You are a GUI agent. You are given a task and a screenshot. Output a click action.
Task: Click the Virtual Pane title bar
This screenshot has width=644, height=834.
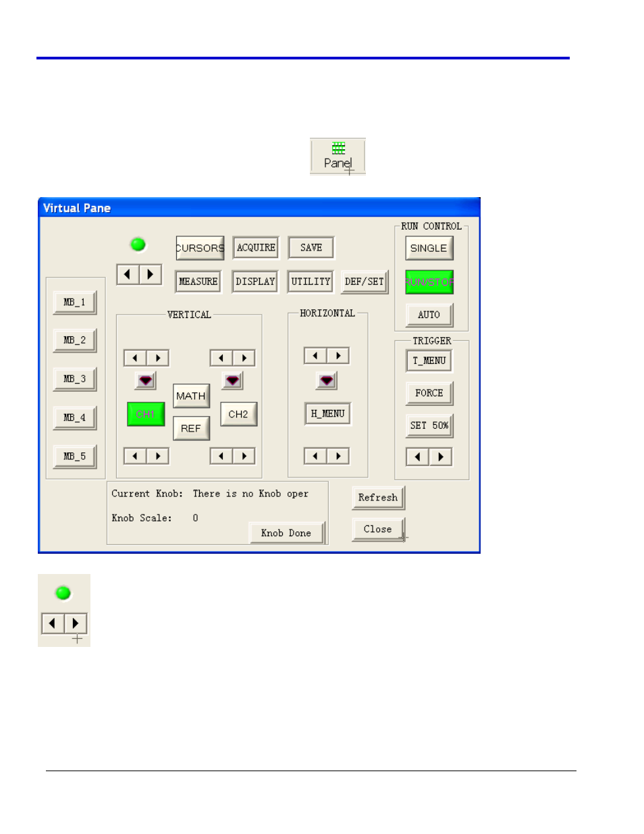point(259,207)
